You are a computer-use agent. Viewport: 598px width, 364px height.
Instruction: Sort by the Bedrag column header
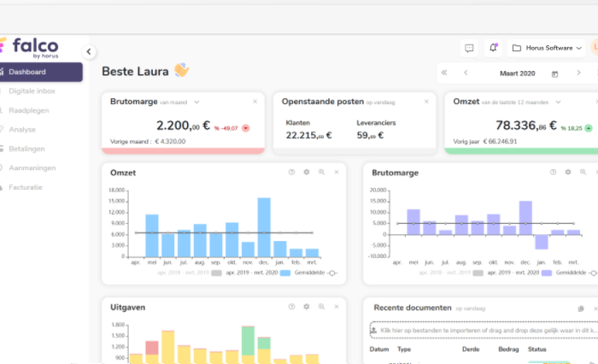[x=508, y=349]
